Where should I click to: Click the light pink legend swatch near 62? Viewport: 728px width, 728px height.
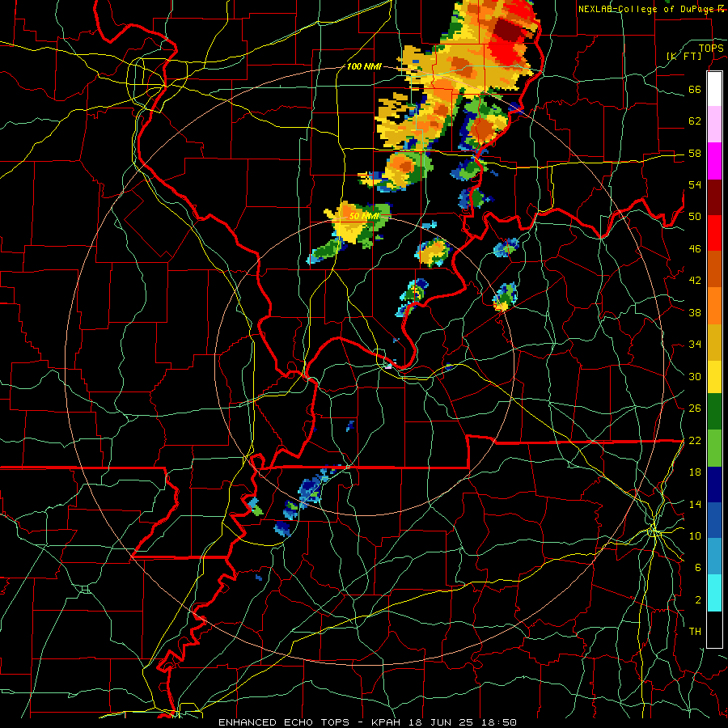pos(714,125)
